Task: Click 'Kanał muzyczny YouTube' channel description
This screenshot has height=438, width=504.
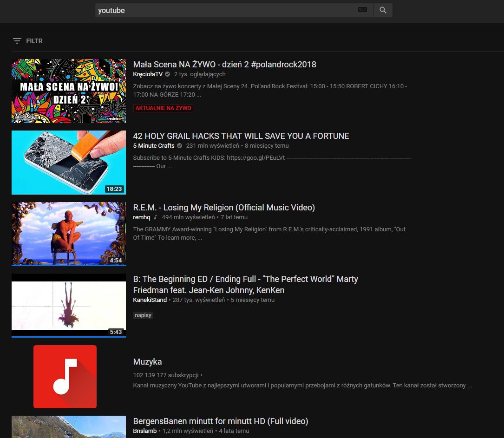Action: coord(302,386)
